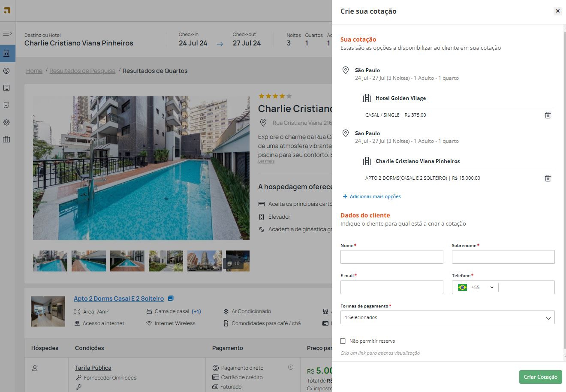Screen dimensions: 566x392
Task: Go to Home breadcrumb
Action: pyautogui.click(x=34, y=71)
